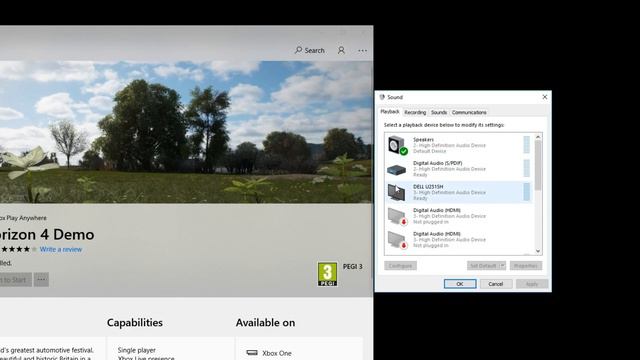Select the 'DELL U2515H' device name

(428, 187)
